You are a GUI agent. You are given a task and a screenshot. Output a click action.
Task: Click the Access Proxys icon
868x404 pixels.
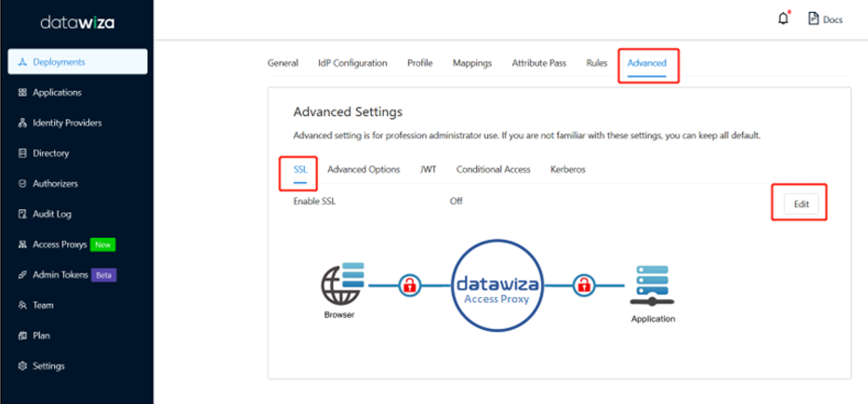pyautogui.click(x=22, y=244)
